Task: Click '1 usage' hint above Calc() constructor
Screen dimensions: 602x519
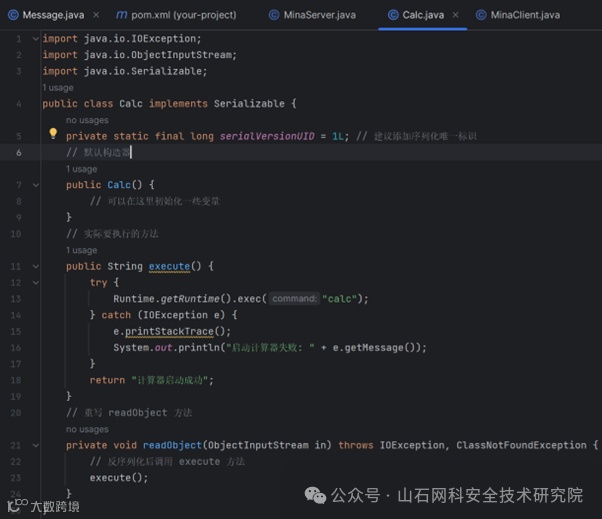Action: point(81,169)
